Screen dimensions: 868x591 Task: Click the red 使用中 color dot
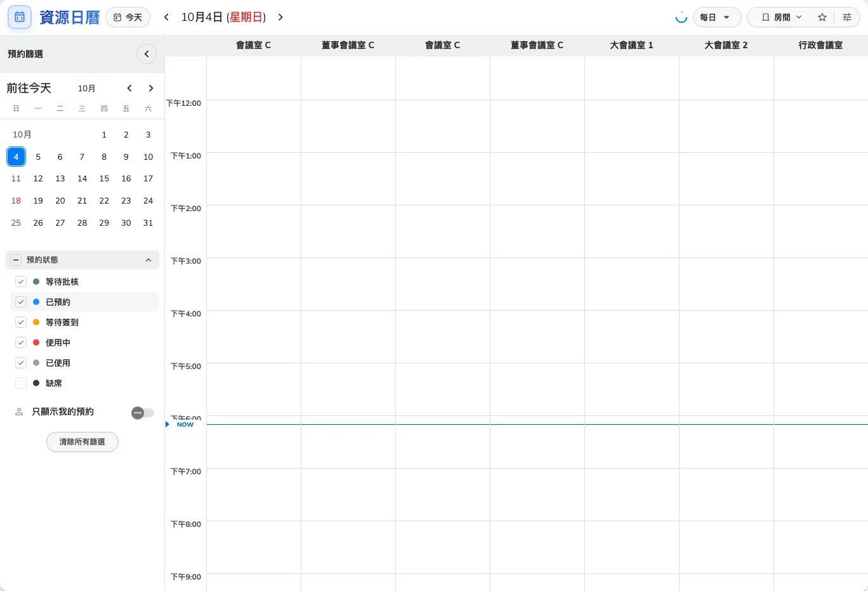point(36,342)
